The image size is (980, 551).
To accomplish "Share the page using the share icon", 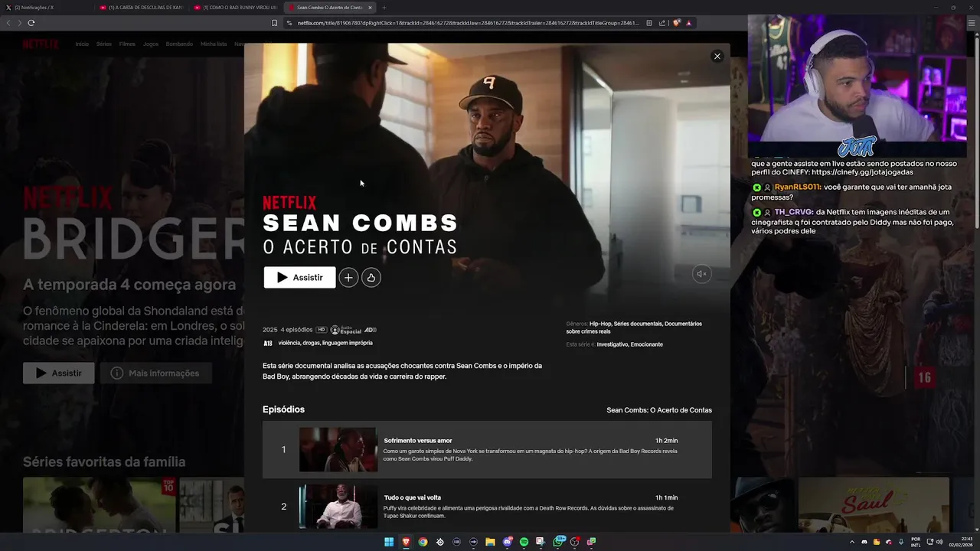I will pos(662,23).
